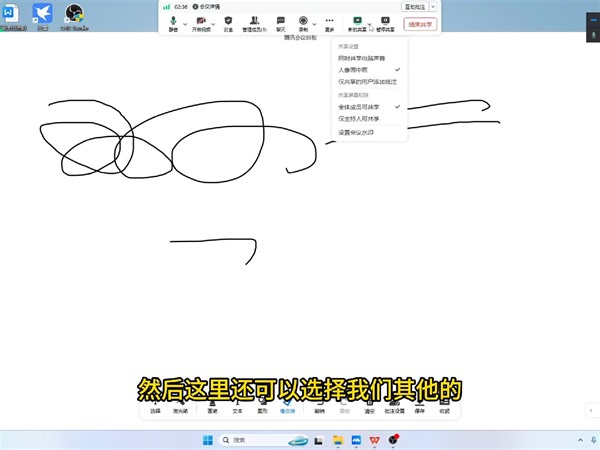This screenshot has width=600, height=450.
Task: Click the red end sharing button
Action: (x=420, y=24)
